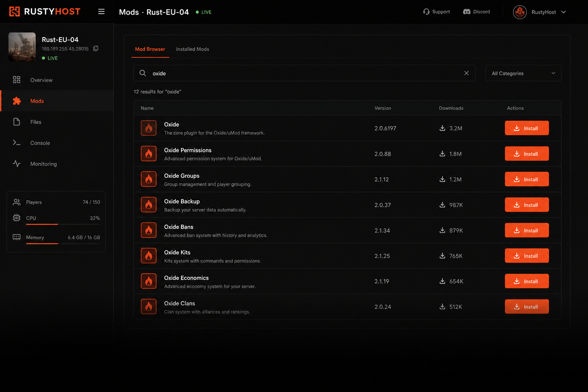This screenshot has width=588, height=392.
Task: Click the Files document icon
Action: point(16,122)
